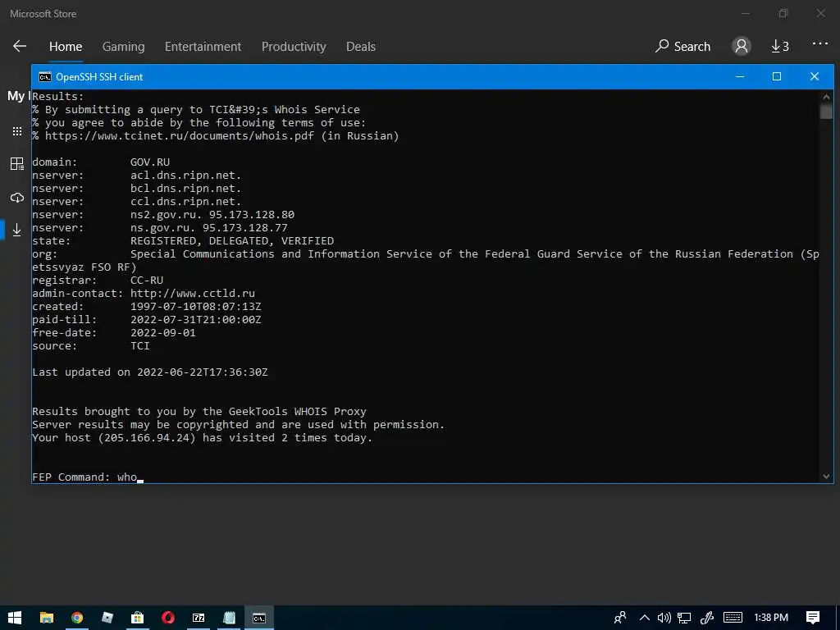Open the 1:38 PM clock flyout

point(771,618)
